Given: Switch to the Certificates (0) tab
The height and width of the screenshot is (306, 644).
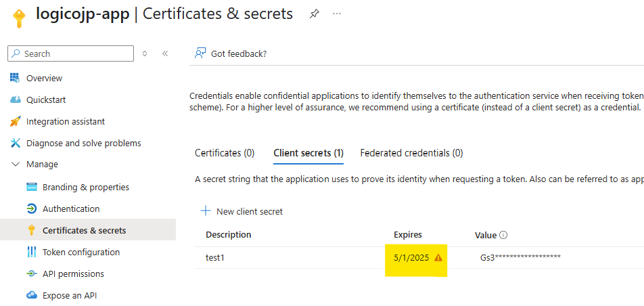Looking at the screenshot, I should click(x=225, y=153).
